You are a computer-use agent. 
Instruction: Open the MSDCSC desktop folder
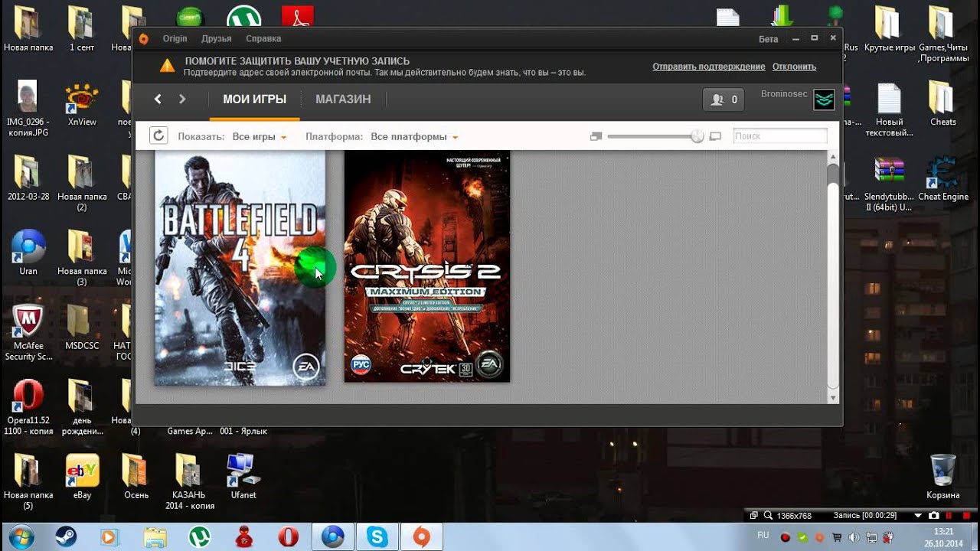point(82,327)
